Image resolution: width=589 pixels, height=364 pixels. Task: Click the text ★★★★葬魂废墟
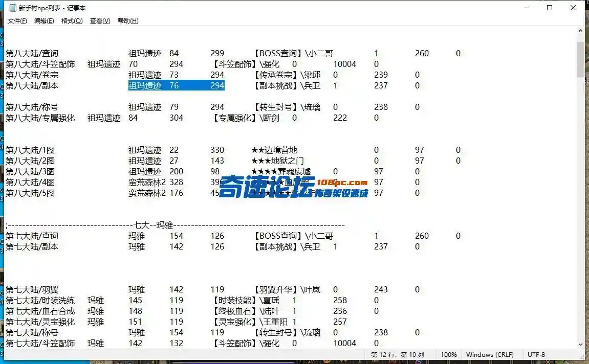pyautogui.click(x=281, y=171)
